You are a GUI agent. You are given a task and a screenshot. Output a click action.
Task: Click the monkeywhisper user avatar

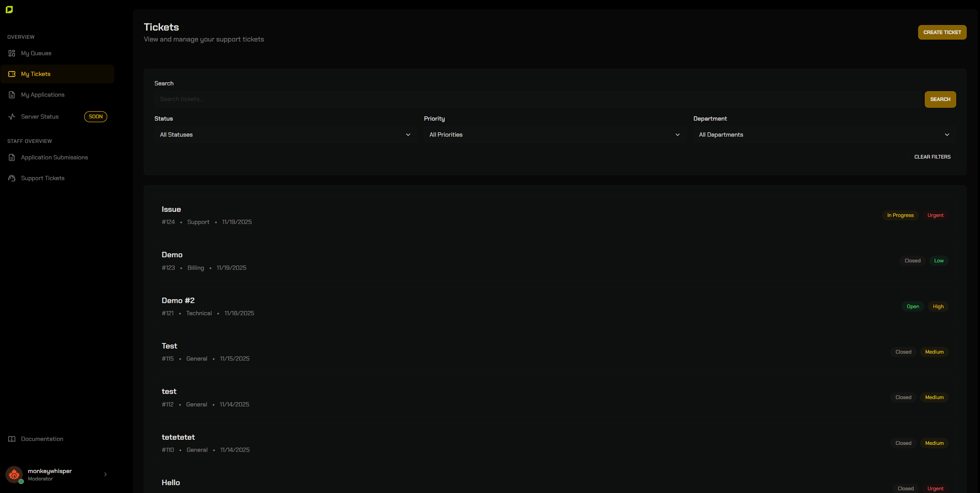pos(14,474)
